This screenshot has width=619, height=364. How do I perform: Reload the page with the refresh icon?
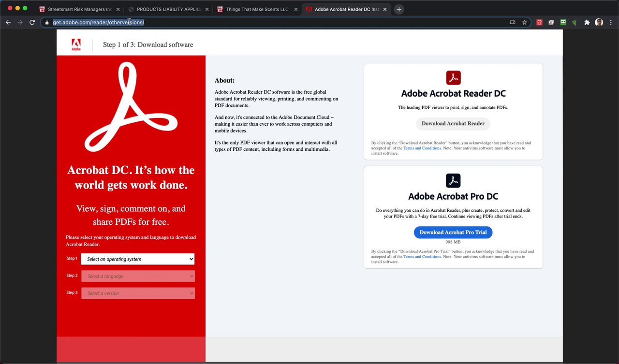(x=32, y=22)
